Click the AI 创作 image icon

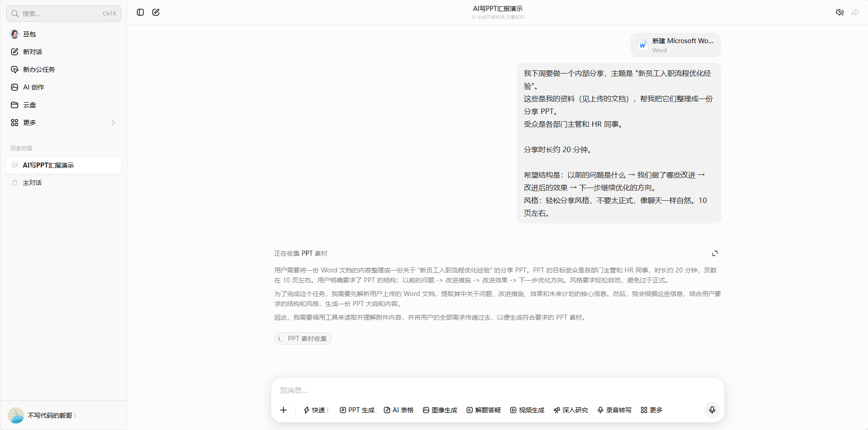[x=15, y=87]
